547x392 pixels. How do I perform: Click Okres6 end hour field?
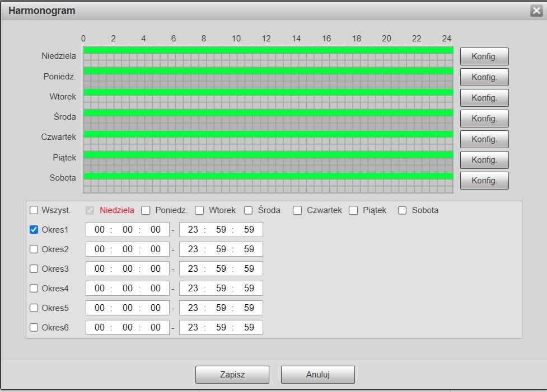click(193, 327)
